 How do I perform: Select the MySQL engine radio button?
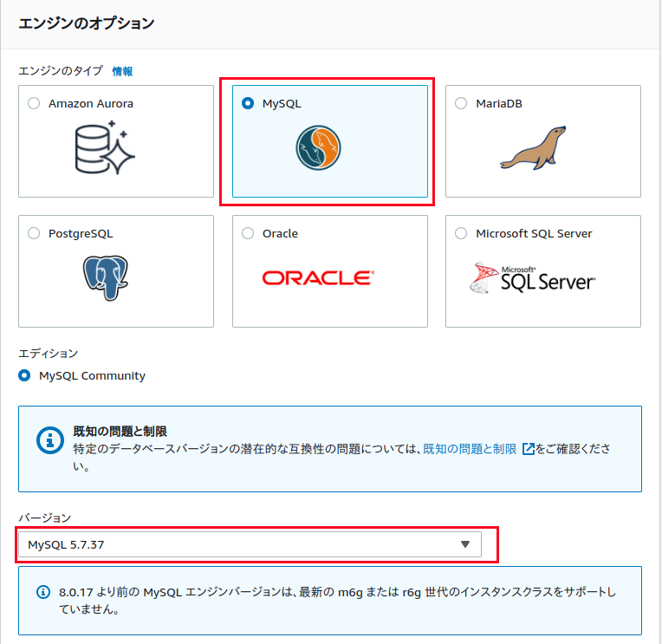coord(248,103)
